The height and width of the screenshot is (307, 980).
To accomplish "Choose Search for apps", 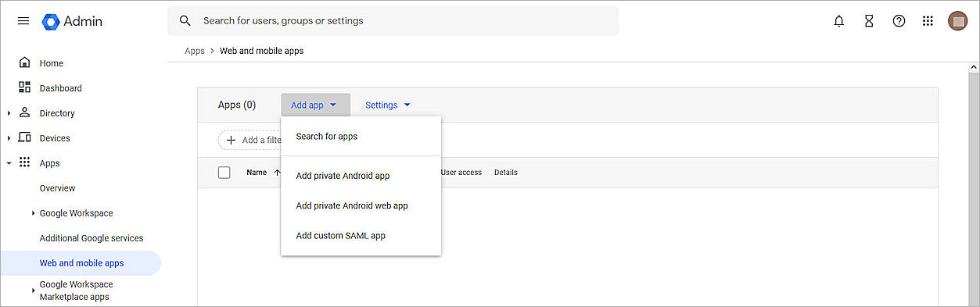I will click(361, 136).
